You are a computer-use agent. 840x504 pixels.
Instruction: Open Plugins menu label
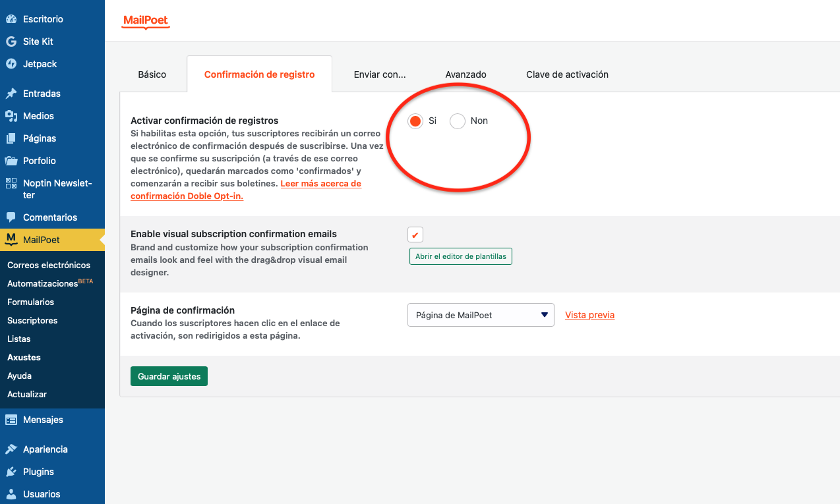[x=38, y=472]
